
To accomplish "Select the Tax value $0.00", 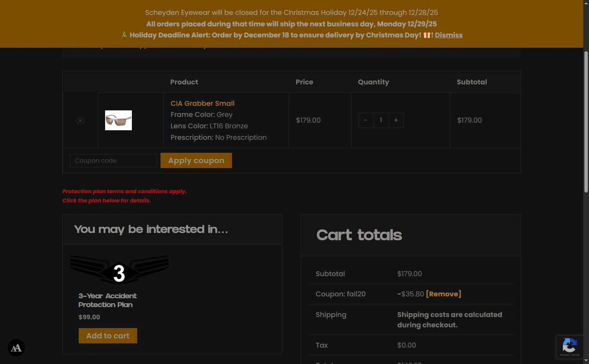I will [x=407, y=345].
